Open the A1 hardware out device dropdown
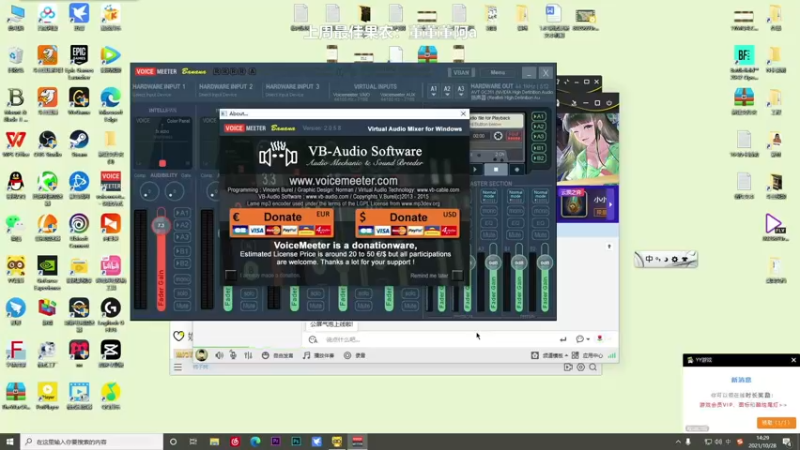The width and height of the screenshot is (800, 450). pos(433,91)
